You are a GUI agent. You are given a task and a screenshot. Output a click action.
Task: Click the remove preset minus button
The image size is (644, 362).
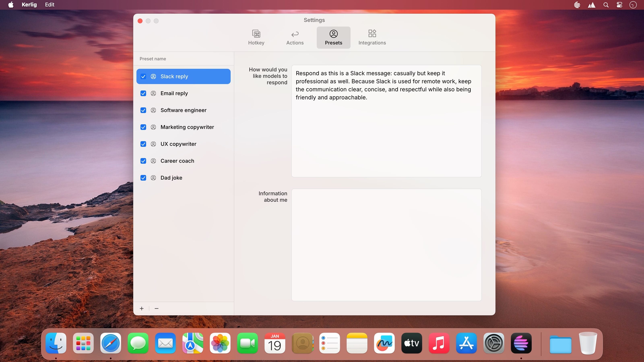[x=157, y=308]
